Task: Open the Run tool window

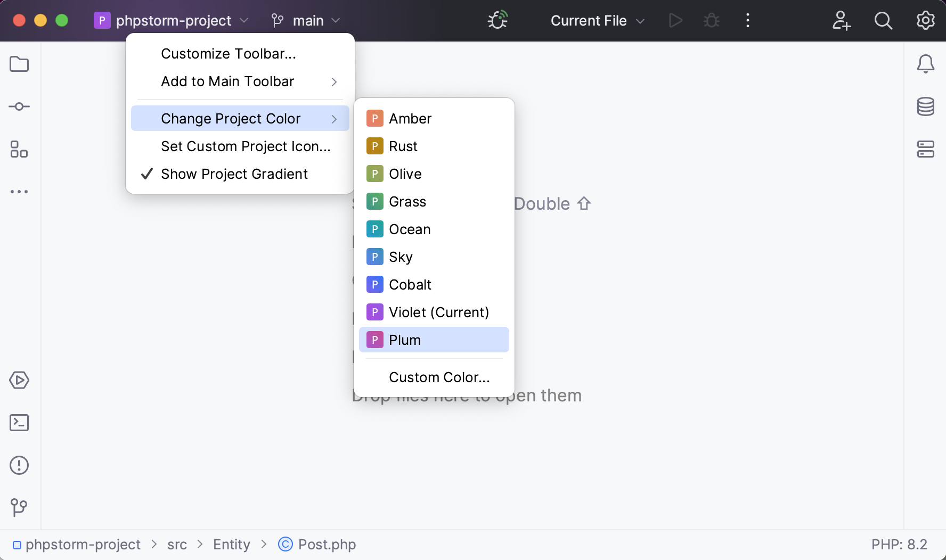Action: point(19,380)
